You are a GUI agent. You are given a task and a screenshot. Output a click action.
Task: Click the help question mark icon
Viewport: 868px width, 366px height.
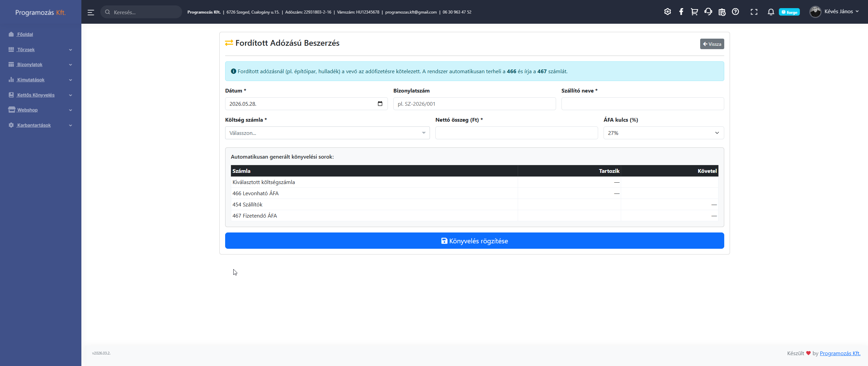click(735, 12)
